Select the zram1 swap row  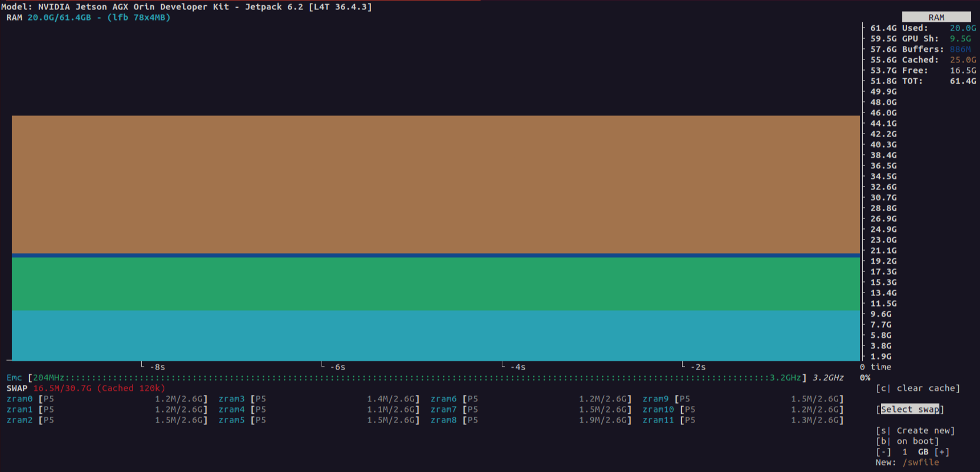pos(107,409)
